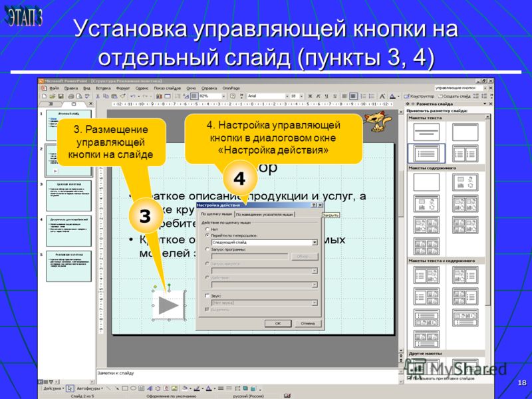Click the New document icon in toolbar
This screenshot has width=532, height=399.
click(44, 96)
